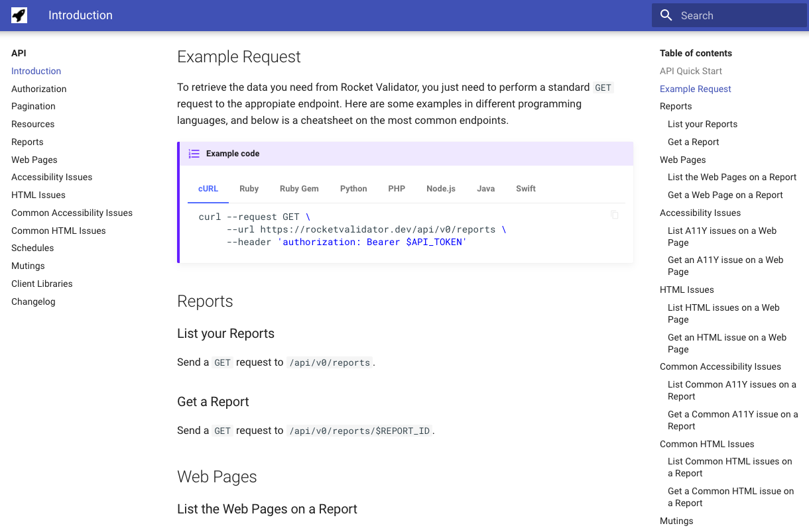Jump to Common HTML Issues in table of contents
The width and height of the screenshot is (809, 532).
(707, 444)
